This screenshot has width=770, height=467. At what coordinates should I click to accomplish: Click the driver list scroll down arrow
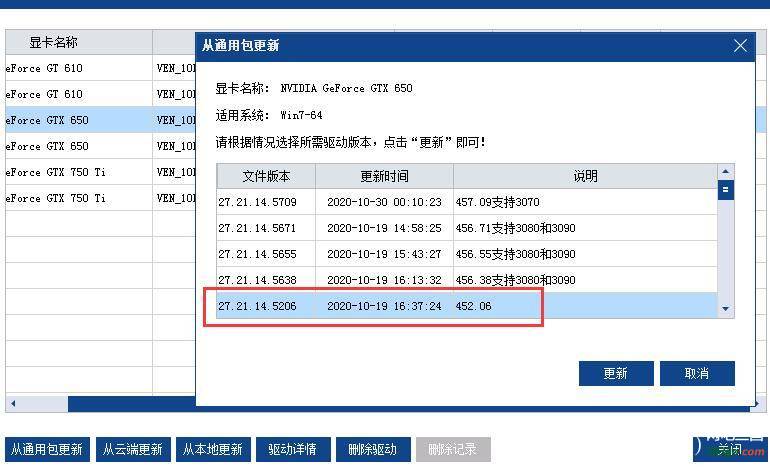726,309
